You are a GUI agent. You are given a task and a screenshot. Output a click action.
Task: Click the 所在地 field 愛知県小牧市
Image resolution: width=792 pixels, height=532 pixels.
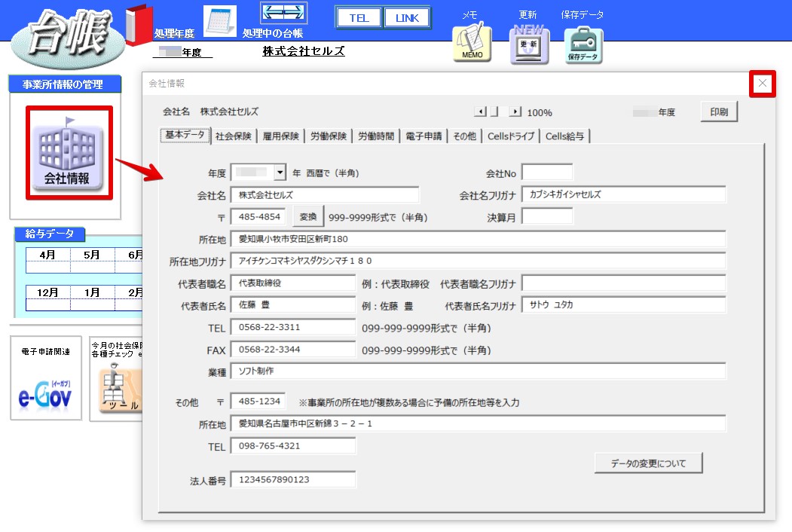tap(478, 239)
